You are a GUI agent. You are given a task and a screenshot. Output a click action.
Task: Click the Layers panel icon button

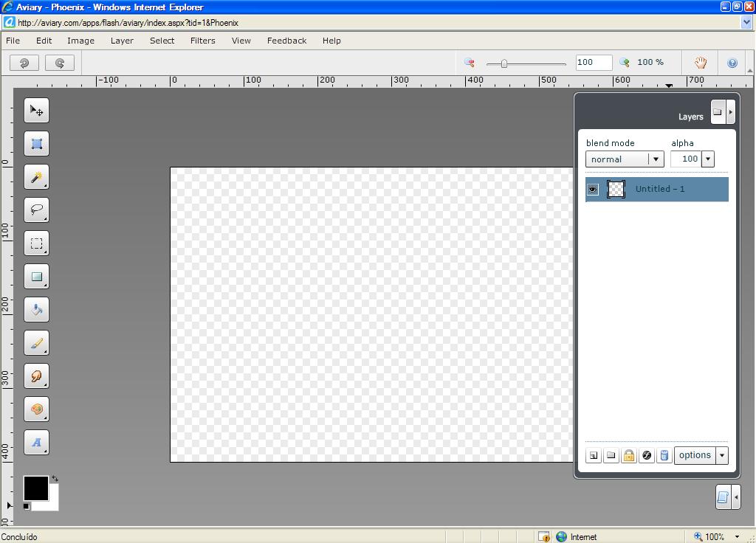coord(718,112)
